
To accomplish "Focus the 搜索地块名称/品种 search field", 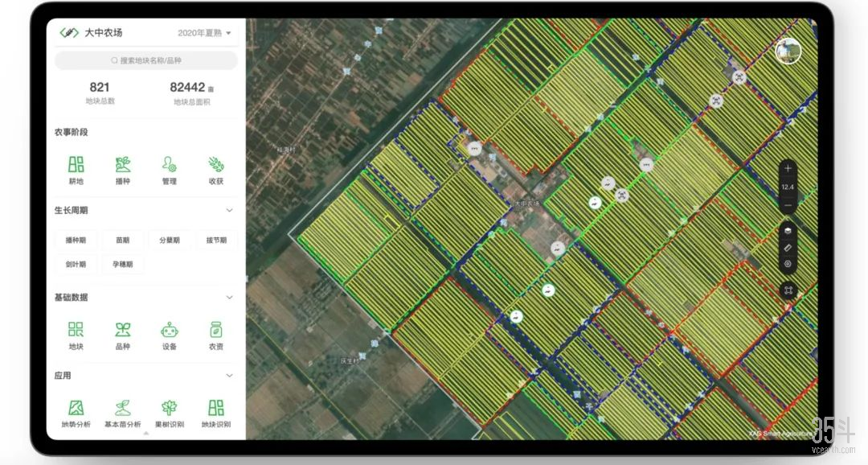I will click(x=146, y=60).
